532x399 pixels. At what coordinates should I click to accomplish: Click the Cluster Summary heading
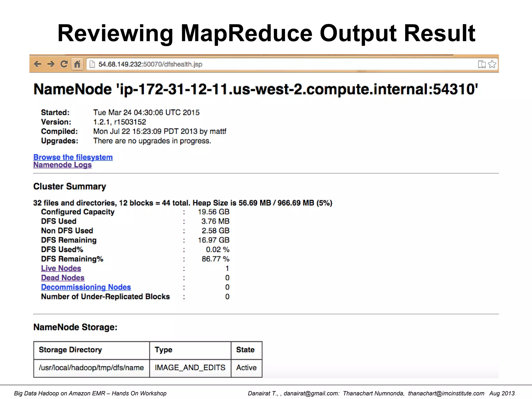tap(70, 186)
